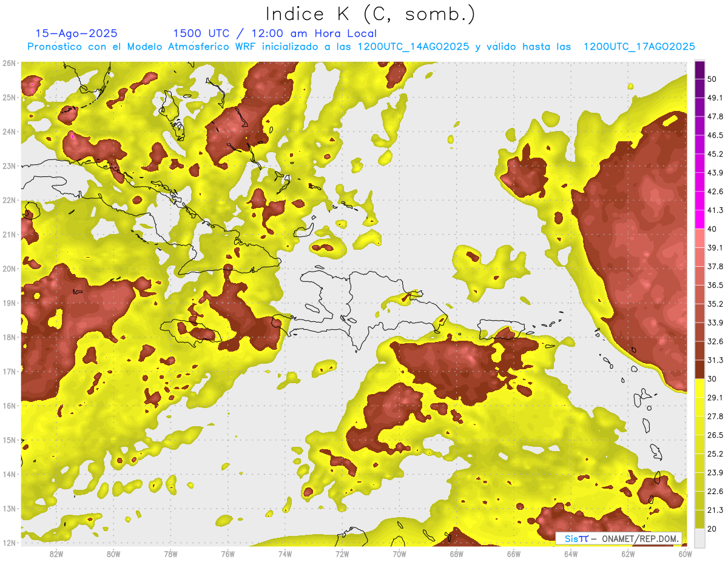This screenshot has width=728, height=562.
Task: Click the colorbar value 29.1
Action: point(715,398)
